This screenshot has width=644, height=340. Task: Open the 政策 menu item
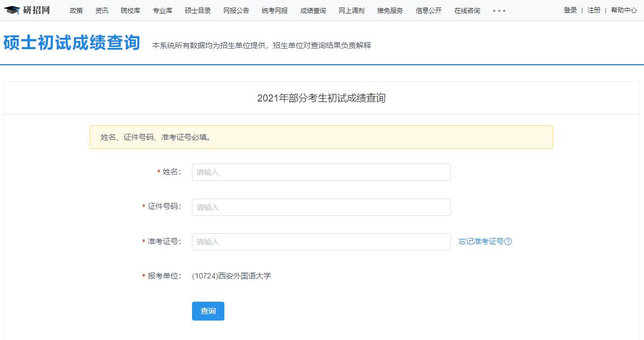point(76,11)
